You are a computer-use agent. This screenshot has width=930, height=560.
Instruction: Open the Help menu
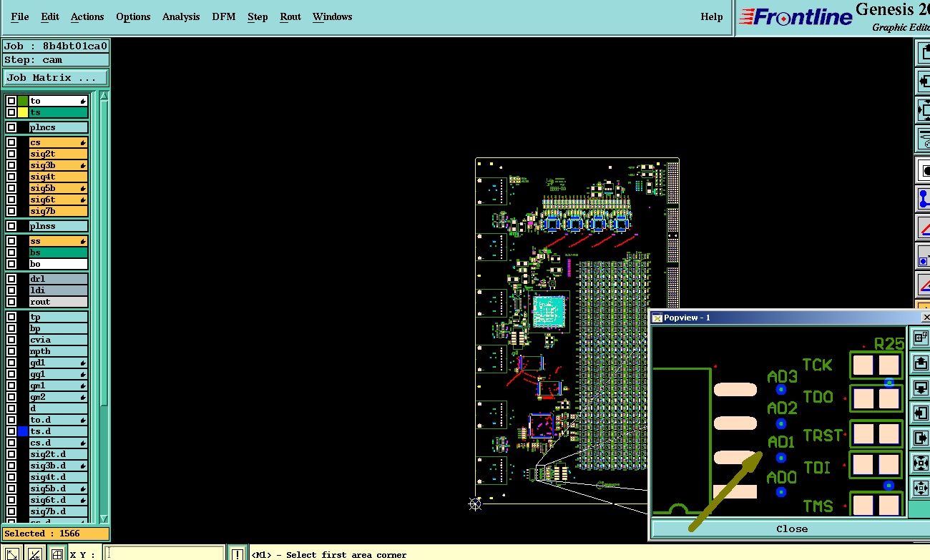pyautogui.click(x=712, y=16)
